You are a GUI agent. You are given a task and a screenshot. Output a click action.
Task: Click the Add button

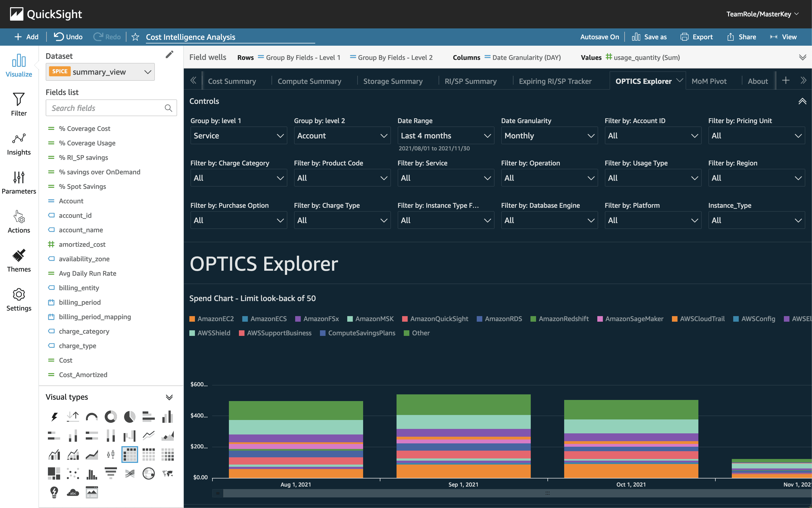click(26, 36)
